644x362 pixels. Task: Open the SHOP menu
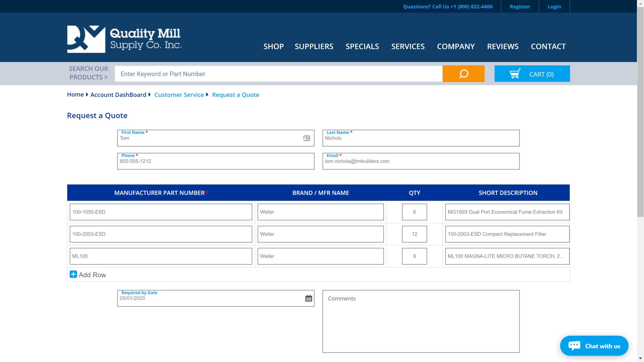click(x=273, y=47)
